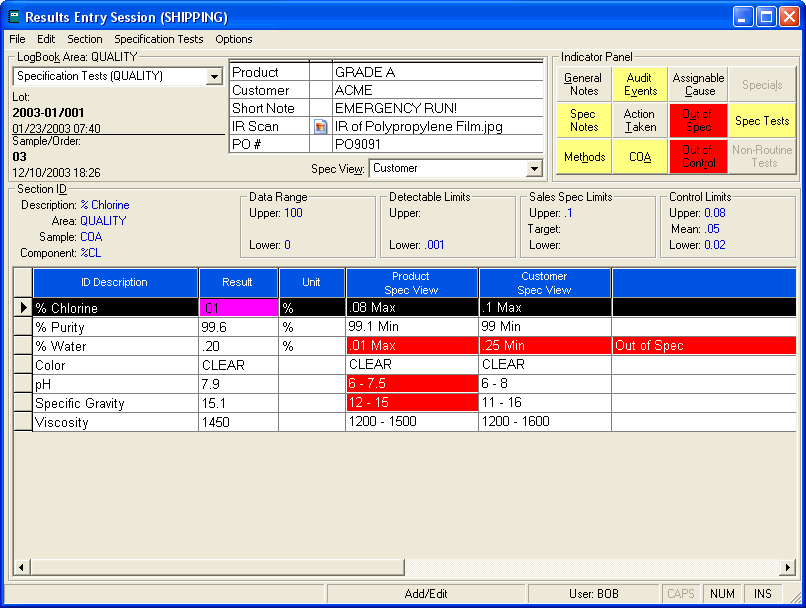Open General Notes indicator

tap(584, 84)
